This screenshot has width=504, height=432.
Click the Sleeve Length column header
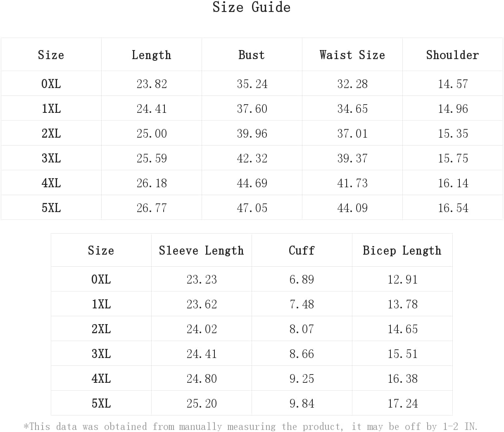(x=201, y=251)
